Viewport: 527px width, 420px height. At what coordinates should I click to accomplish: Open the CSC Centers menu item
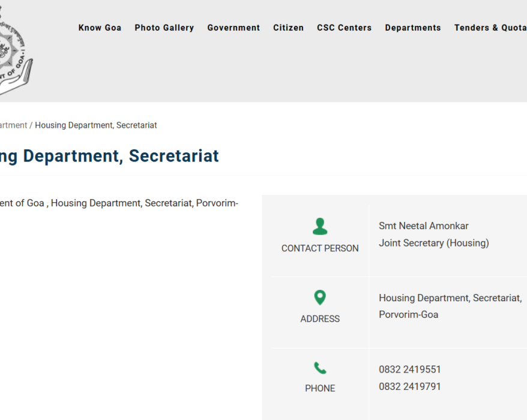[344, 28]
